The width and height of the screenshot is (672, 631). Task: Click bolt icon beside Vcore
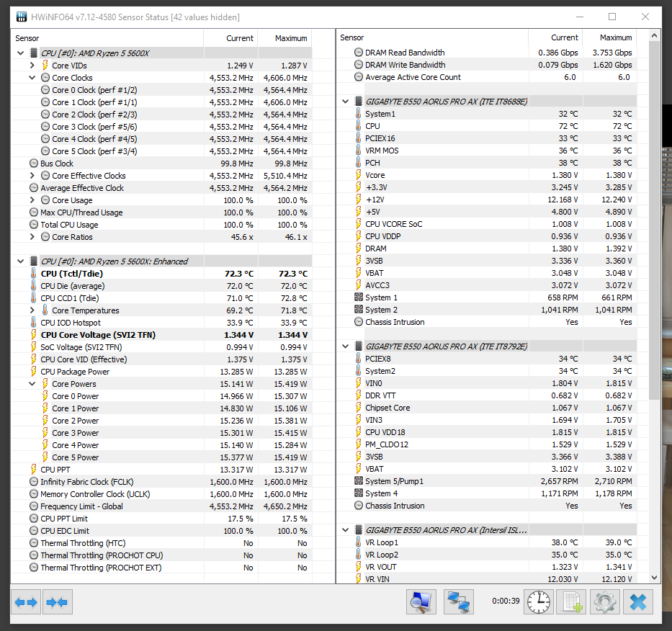point(358,175)
